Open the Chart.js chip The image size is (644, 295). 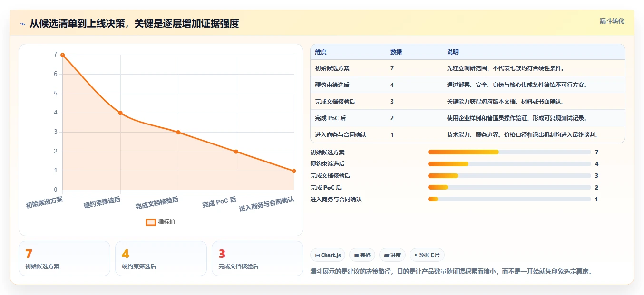point(328,255)
